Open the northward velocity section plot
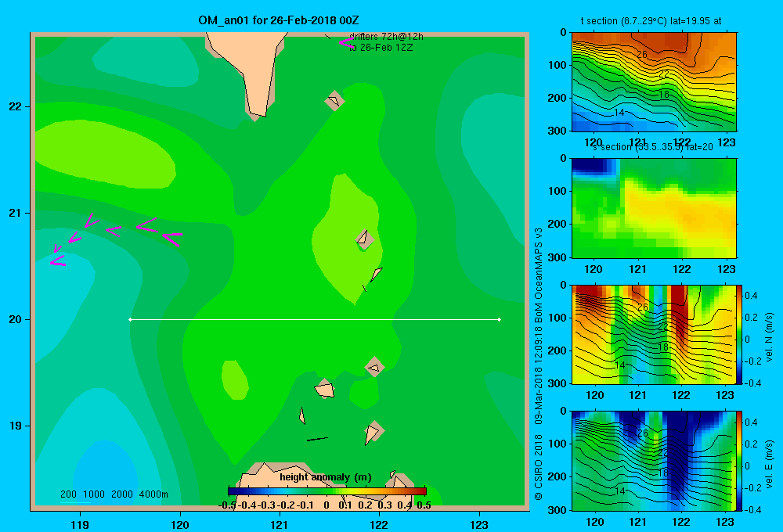783x532 pixels. (x=654, y=334)
